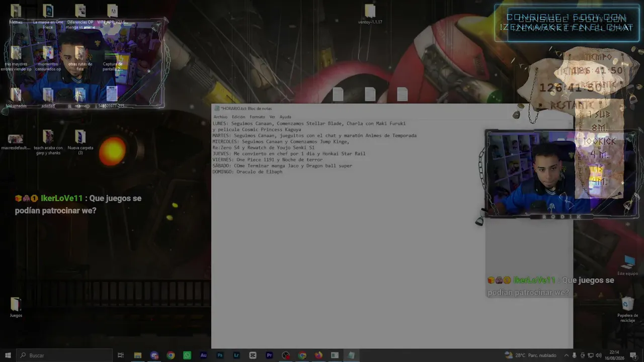Open File Explorer from the taskbar

pos(137,355)
